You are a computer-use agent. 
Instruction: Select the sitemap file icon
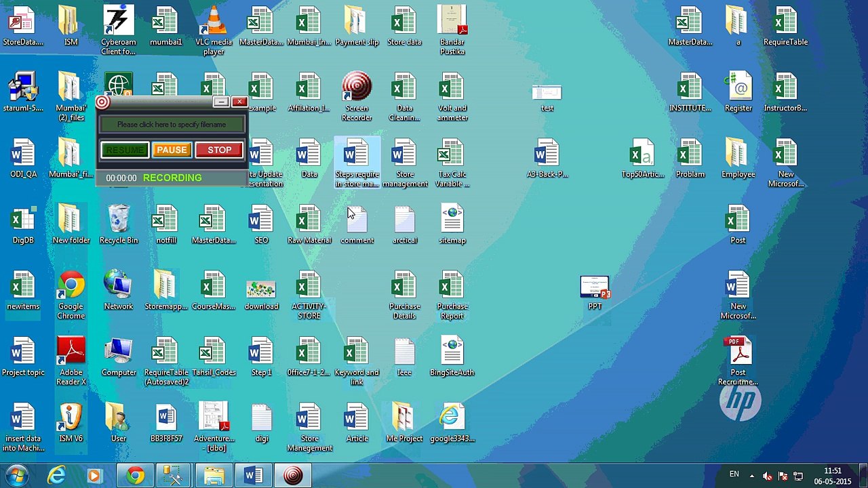click(452, 224)
